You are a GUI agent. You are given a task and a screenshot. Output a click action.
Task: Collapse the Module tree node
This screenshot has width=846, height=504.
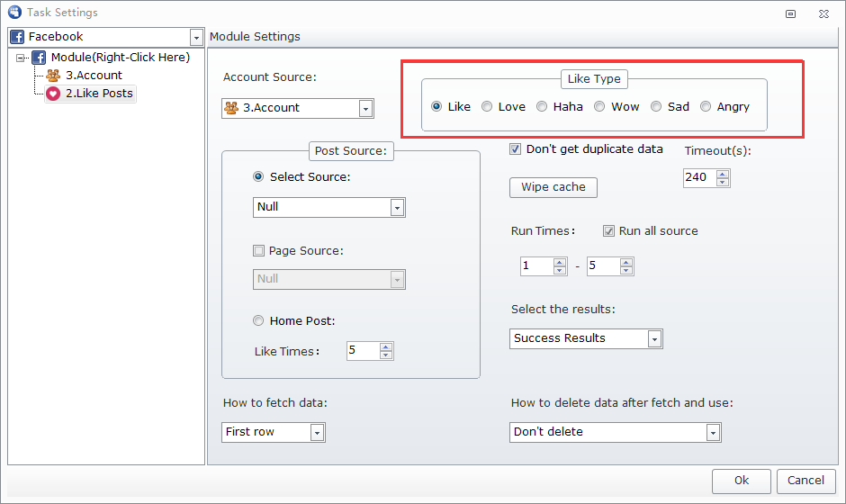pyautogui.click(x=21, y=58)
